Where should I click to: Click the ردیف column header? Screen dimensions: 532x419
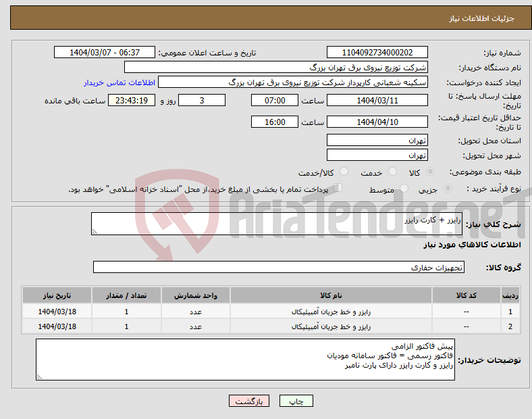click(510, 295)
